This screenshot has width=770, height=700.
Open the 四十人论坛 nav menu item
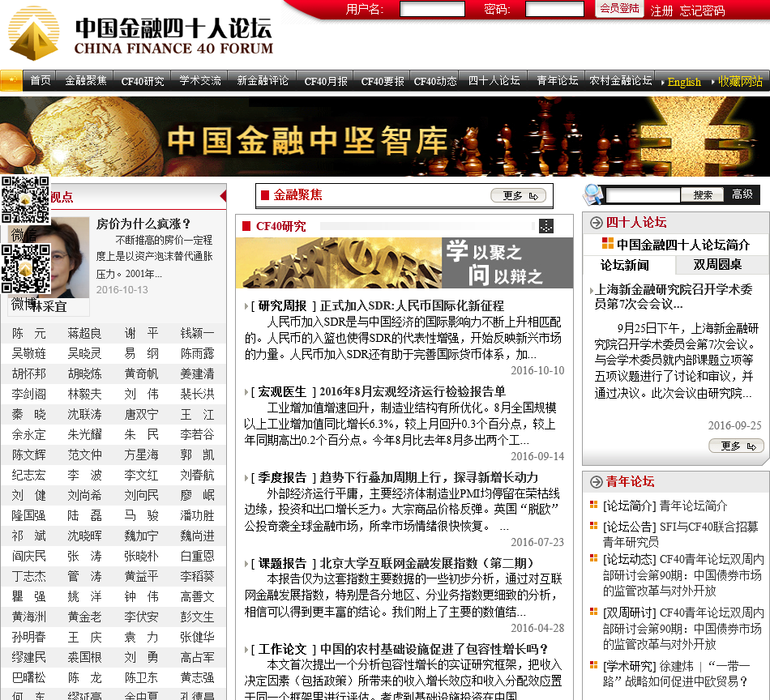pyautogui.click(x=494, y=80)
